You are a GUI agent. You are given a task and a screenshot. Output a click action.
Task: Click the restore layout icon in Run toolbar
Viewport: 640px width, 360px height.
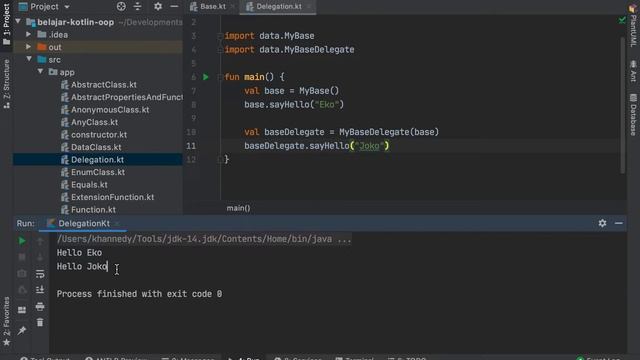click(x=22, y=310)
